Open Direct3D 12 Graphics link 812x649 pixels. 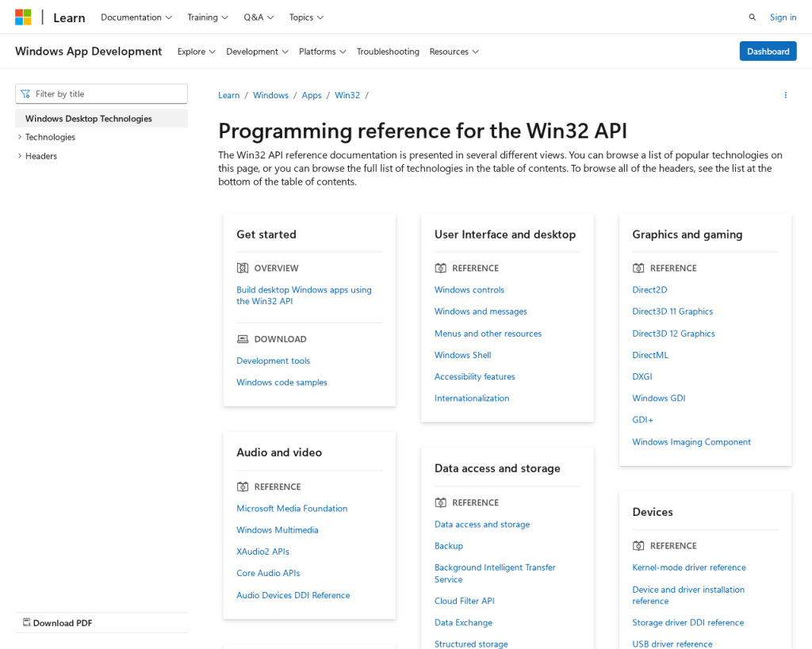click(x=673, y=334)
